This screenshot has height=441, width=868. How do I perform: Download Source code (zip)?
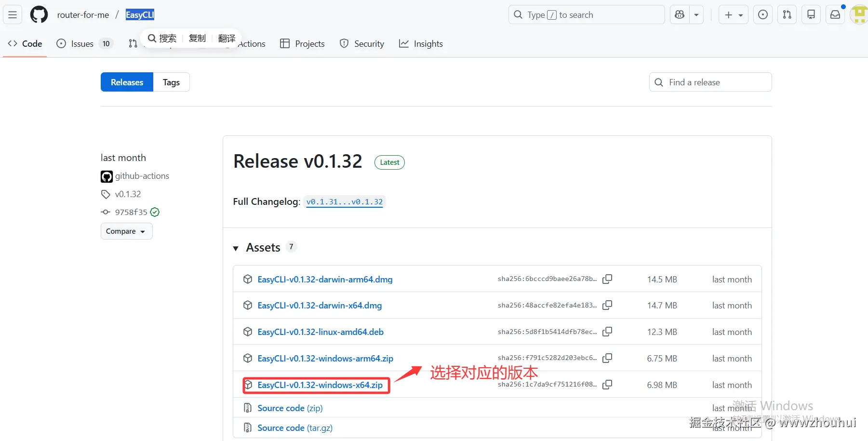point(290,408)
